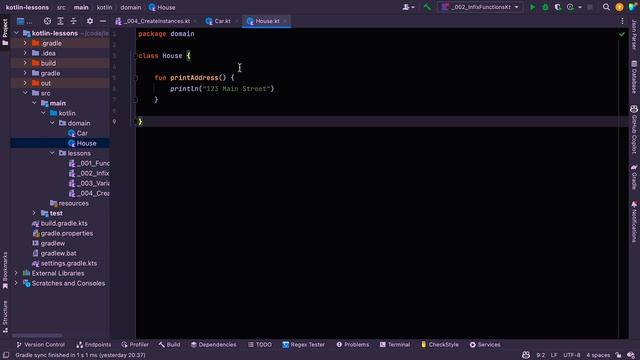Image resolution: width=640 pixels, height=360 pixels.
Task: Open the Services tool window
Action: tap(485, 345)
